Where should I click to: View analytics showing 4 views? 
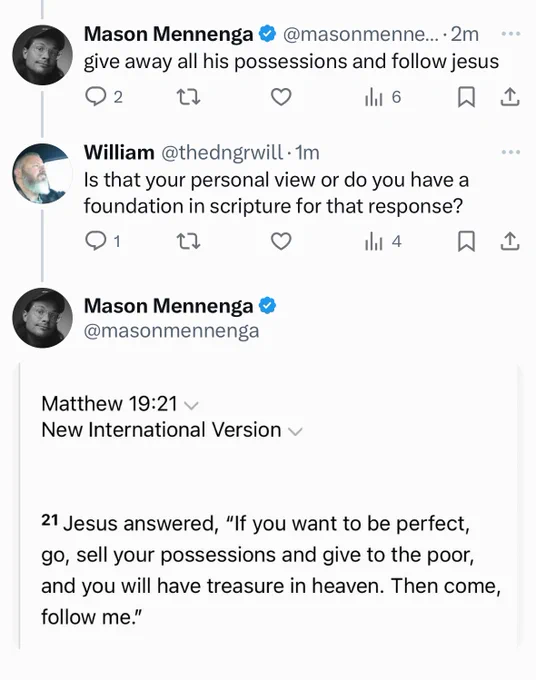383,241
